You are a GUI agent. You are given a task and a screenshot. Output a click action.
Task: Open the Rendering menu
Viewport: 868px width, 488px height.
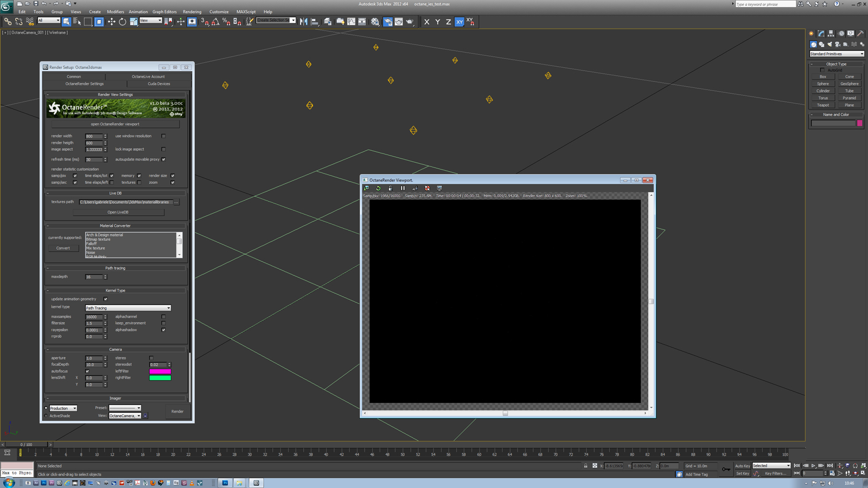click(x=192, y=11)
